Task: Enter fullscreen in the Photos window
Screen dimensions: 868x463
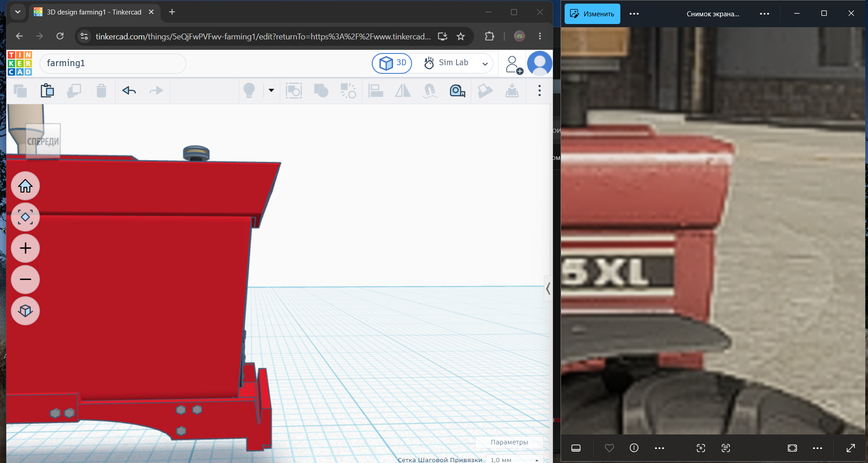Action: click(851, 448)
